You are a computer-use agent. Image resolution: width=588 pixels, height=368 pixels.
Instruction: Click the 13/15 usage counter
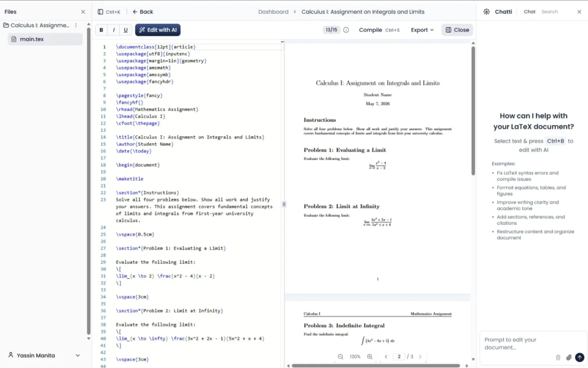click(331, 30)
